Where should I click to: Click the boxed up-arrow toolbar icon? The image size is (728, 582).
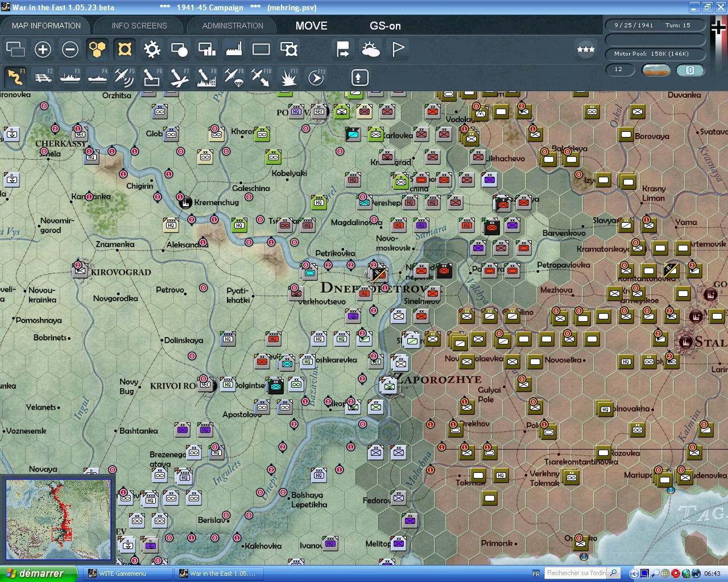[359, 77]
